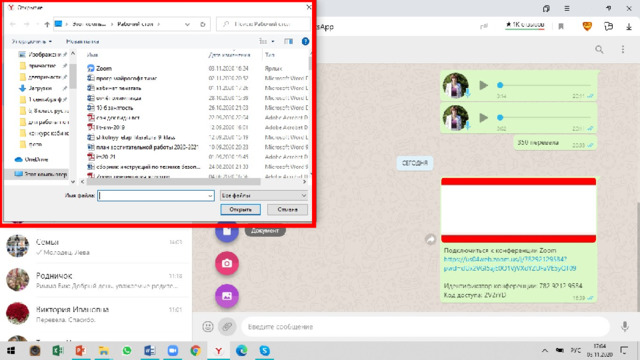Click the paperclip attach icon
The height and width of the screenshot is (360, 640).
[x=227, y=327]
